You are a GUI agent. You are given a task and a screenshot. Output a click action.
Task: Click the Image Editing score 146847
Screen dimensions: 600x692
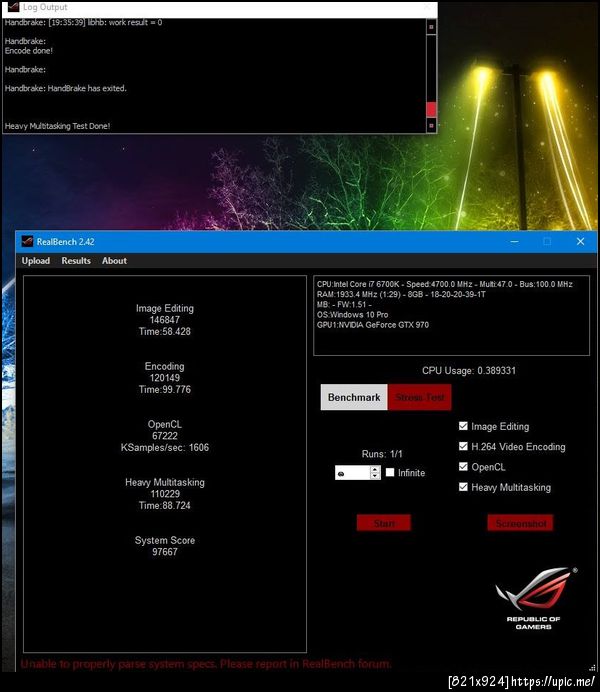(x=165, y=320)
